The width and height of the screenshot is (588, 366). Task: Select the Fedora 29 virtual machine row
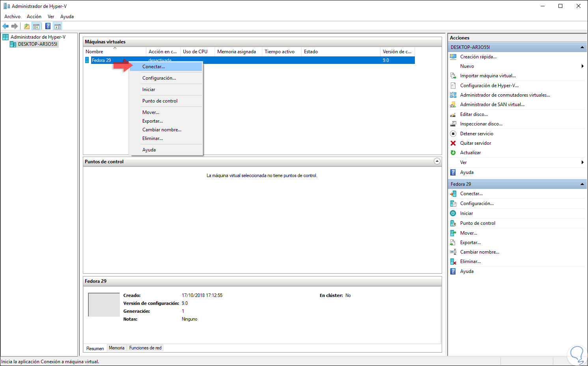[x=249, y=60]
